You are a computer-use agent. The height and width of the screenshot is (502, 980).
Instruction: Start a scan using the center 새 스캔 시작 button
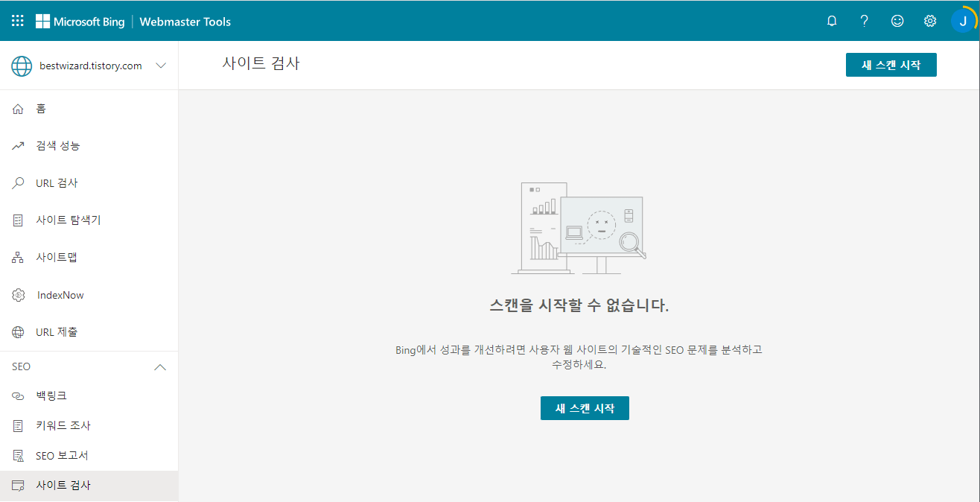coord(585,407)
